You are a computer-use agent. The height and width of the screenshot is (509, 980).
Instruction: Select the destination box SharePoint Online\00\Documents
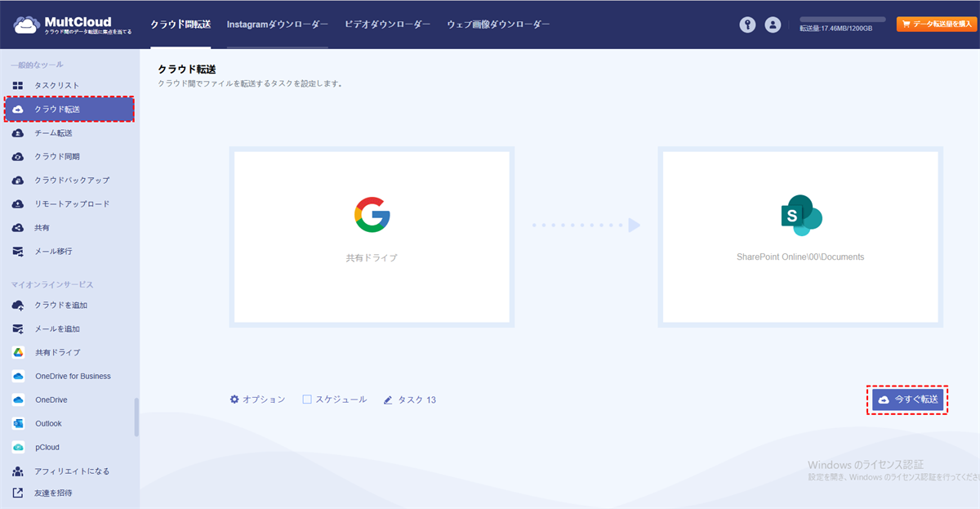[x=800, y=238]
